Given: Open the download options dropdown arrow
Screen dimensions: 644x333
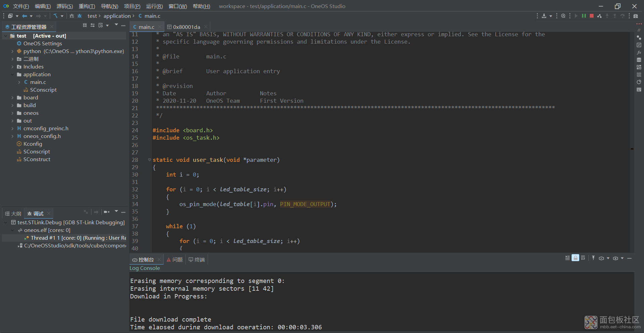Looking at the screenshot, I should (x=551, y=16).
